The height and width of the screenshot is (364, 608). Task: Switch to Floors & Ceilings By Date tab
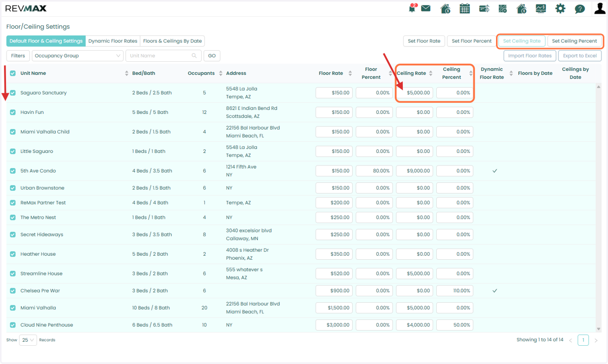tap(172, 41)
